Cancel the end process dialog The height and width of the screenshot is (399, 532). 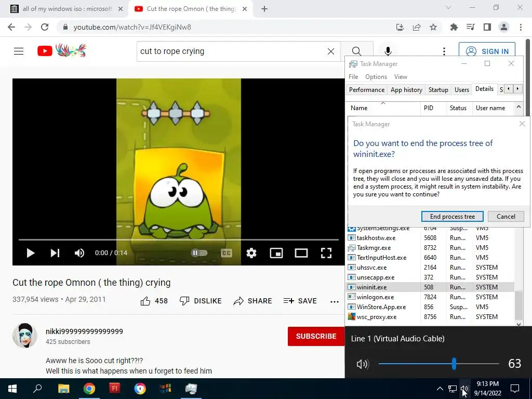[506, 217]
